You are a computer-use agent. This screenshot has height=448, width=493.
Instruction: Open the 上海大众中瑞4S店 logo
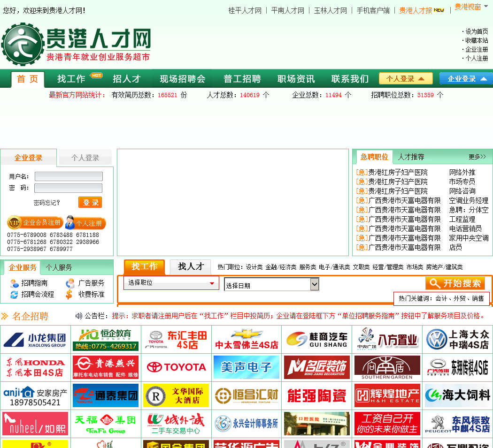pos(458,340)
